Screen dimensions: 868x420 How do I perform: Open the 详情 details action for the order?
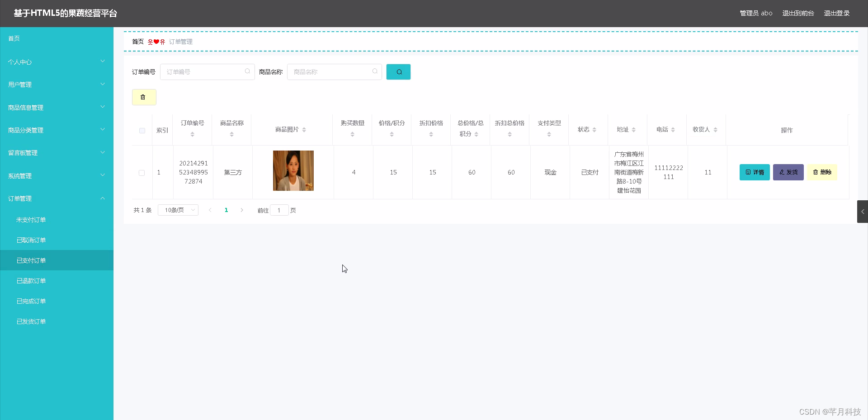pos(754,172)
